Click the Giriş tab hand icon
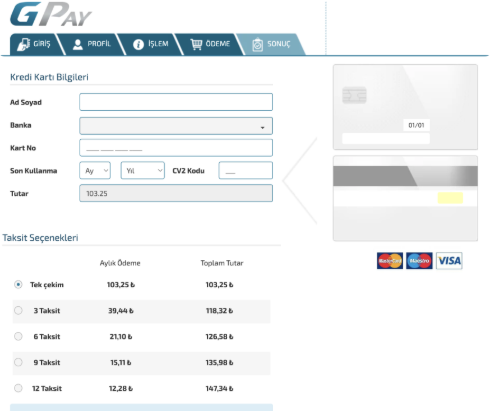Image resolution: width=491 pixels, height=411 pixels. click(24, 44)
